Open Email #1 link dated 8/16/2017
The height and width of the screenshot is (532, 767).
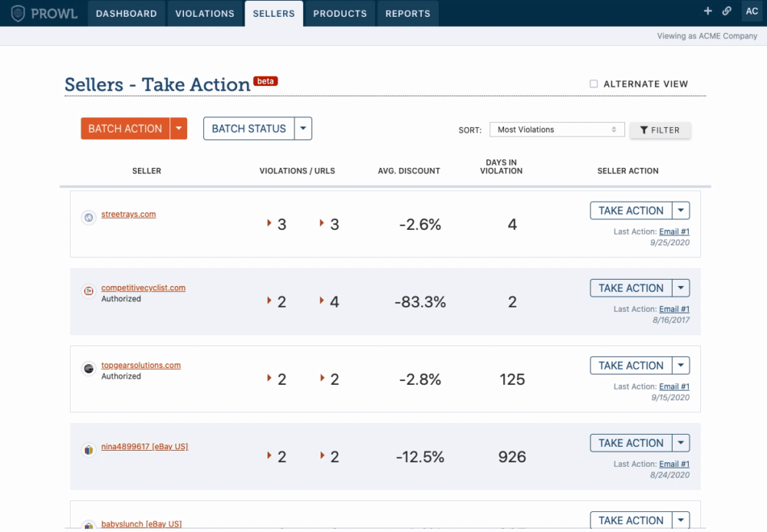(674, 309)
